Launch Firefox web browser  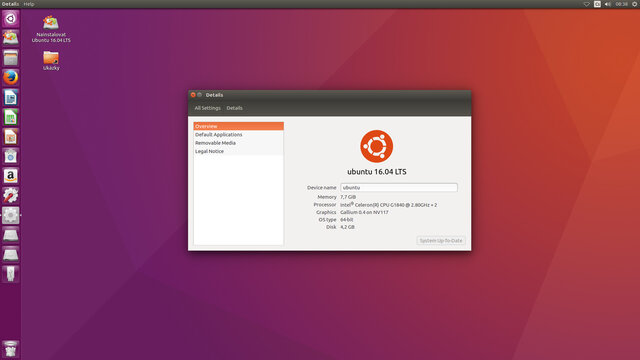11,77
